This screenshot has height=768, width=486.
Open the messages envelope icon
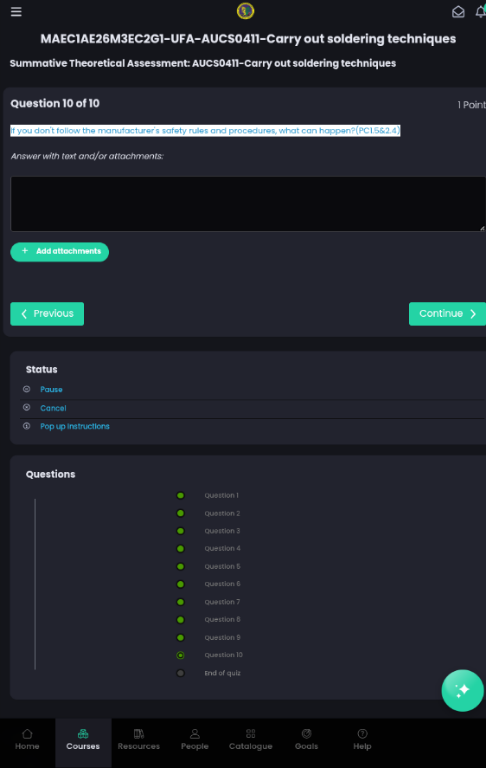458,12
